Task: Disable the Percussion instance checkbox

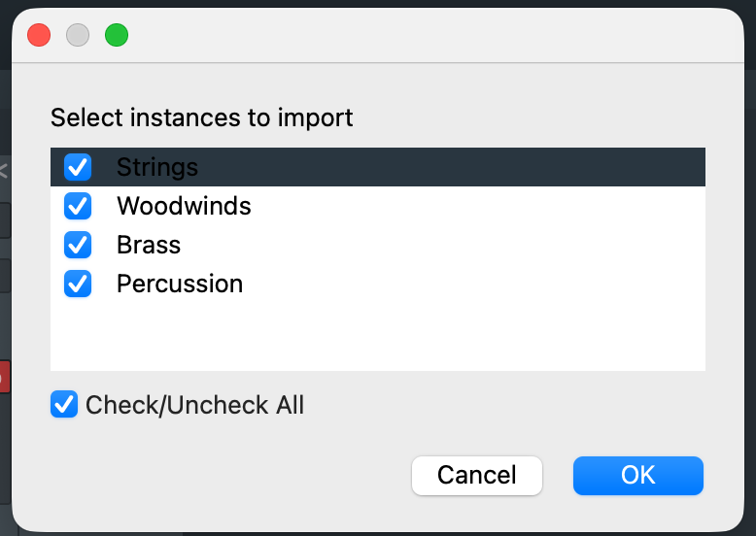Action: coord(78,284)
